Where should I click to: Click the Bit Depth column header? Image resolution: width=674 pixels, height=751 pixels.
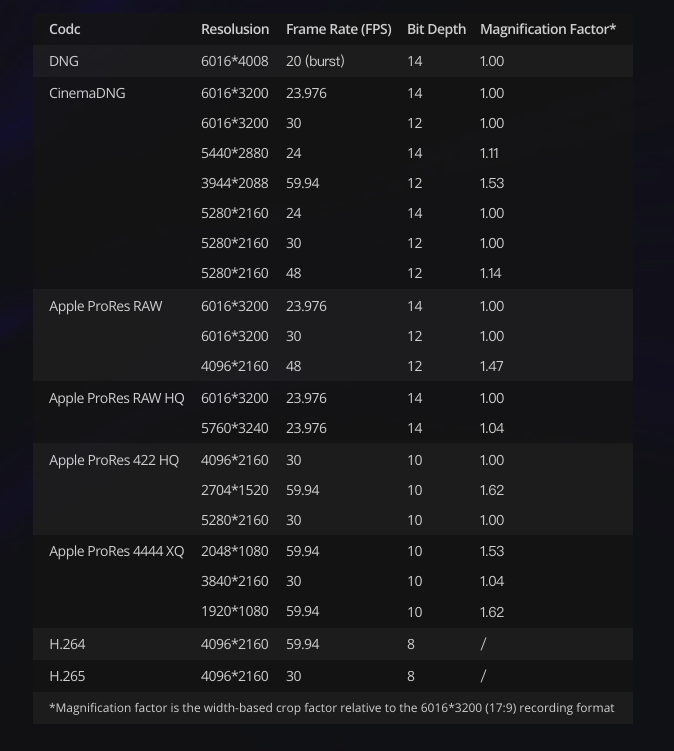pos(436,29)
